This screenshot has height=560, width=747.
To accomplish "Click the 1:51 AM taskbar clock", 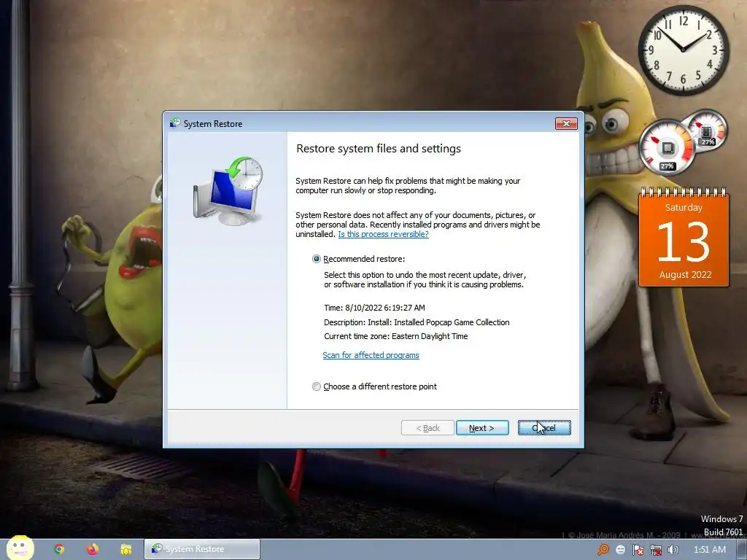I will pyautogui.click(x=709, y=550).
